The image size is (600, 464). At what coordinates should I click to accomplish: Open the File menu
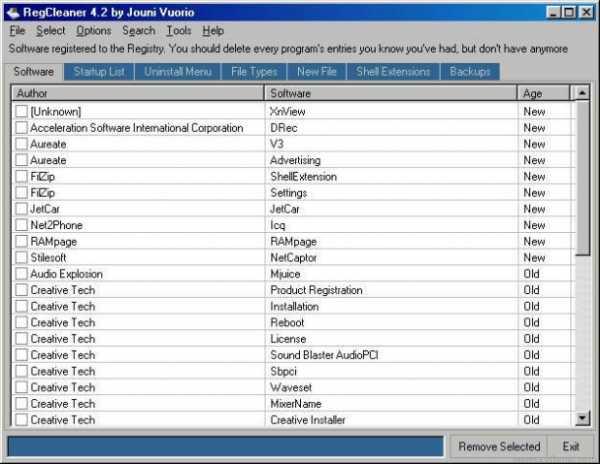(x=17, y=31)
